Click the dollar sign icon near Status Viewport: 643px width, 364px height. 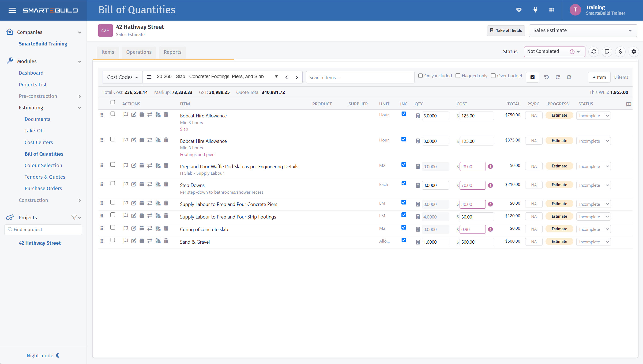(x=620, y=51)
